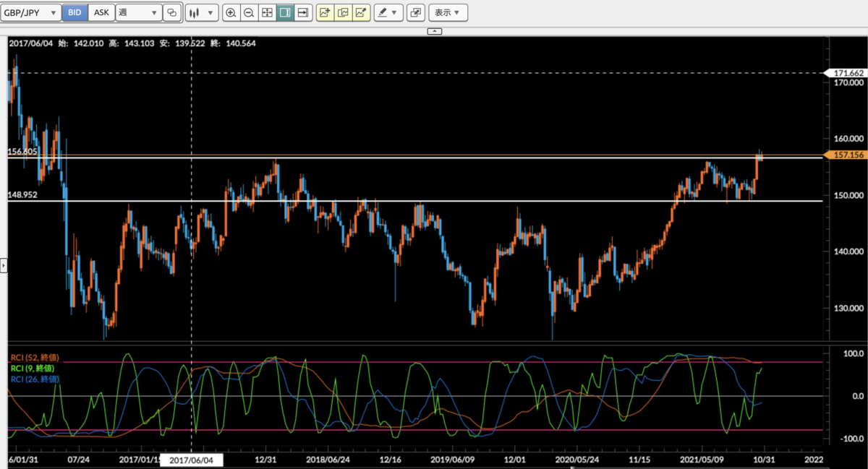Image resolution: width=868 pixels, height=469 pixels.
Task: Switch to ASK price mode
Action: click(x=101, y=12)
